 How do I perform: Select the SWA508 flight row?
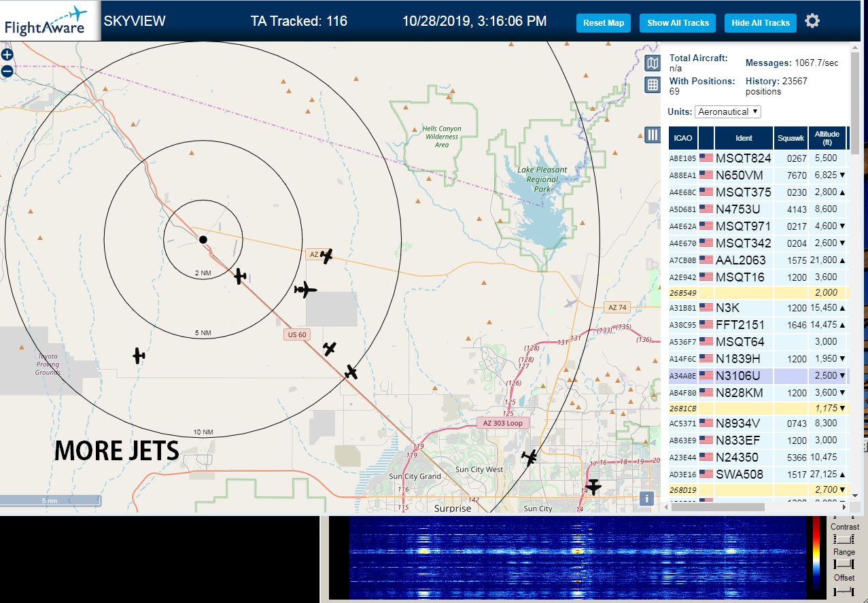tap(759, 475)
